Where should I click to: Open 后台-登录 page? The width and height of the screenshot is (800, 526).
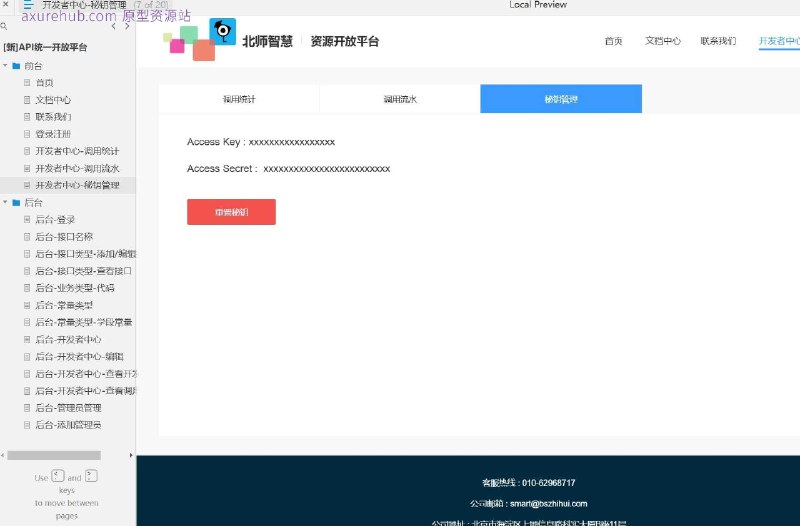55,220
